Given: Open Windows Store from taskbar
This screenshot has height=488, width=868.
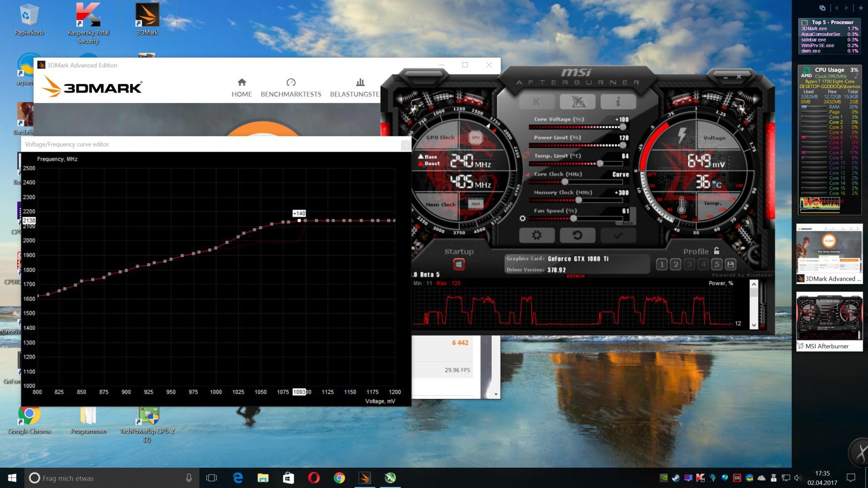Looking at the screenshot, I should point(288,478).
